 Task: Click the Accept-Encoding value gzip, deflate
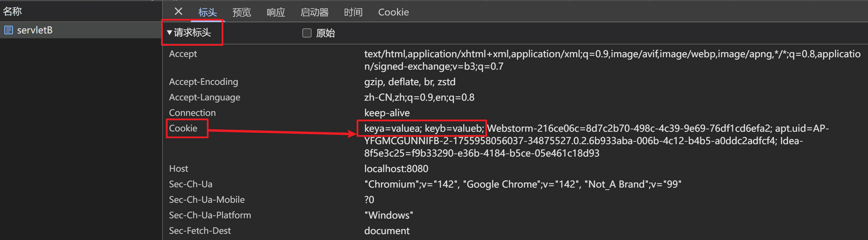point(409,82)
